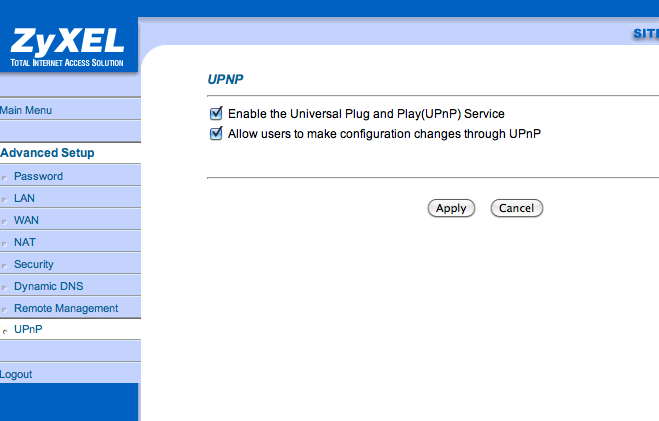Click the bullet icon beside WAN

[4, 222]
